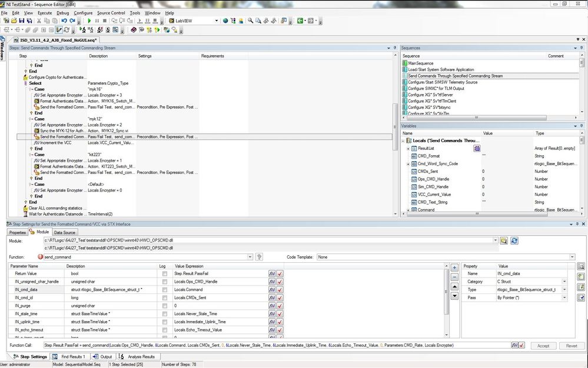Toggle the Log checkbox for Return Value
Screen dimensions: 588x368
click(165, 274)
